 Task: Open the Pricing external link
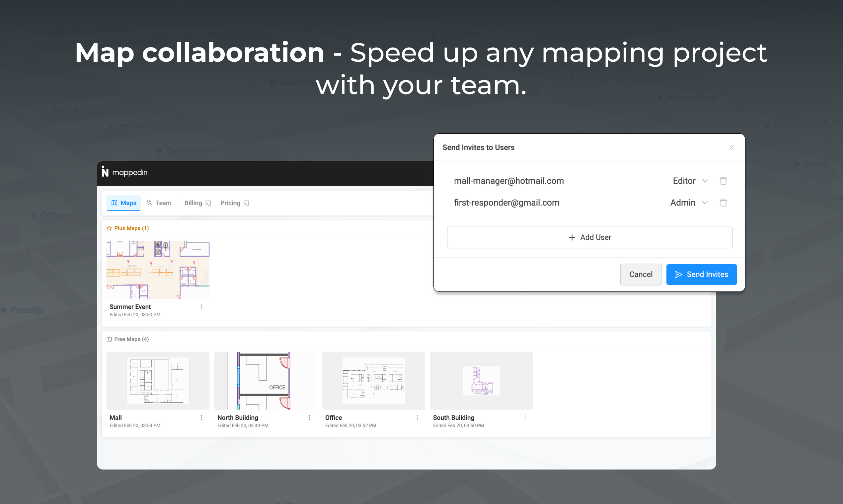[235, 203]
